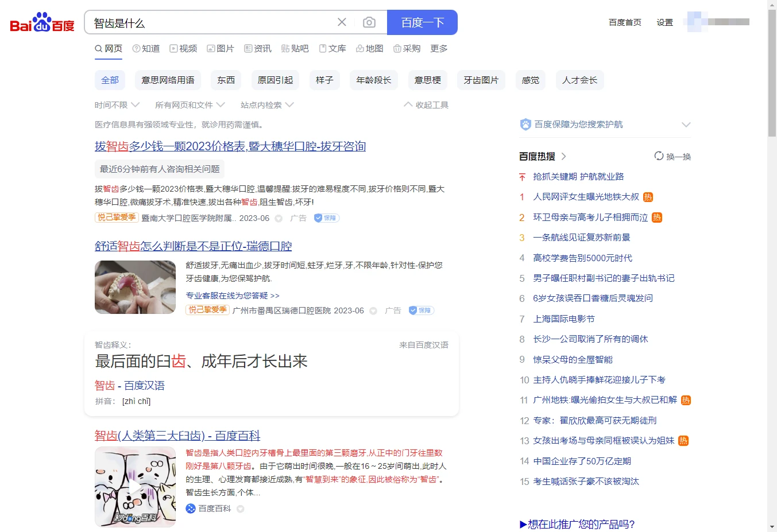
Task: Collapse tools with 收起工具
Action: [x=426, y=105]
